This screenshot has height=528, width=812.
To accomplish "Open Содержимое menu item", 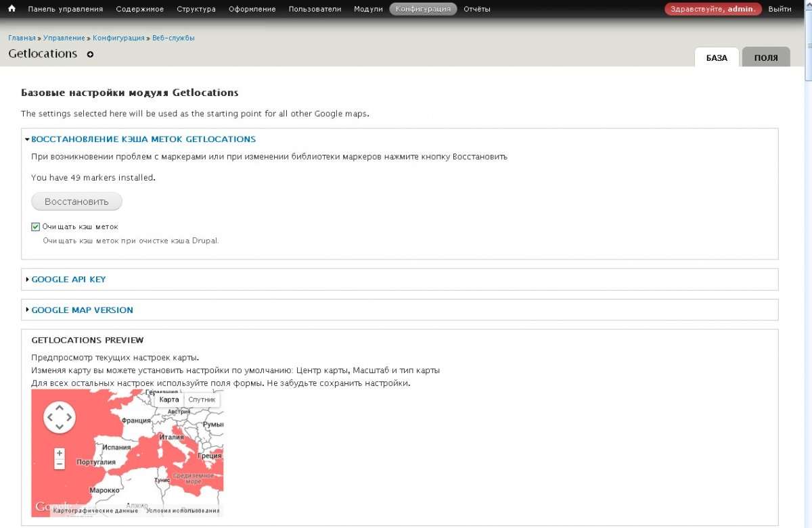I will (x=140, y=9).
